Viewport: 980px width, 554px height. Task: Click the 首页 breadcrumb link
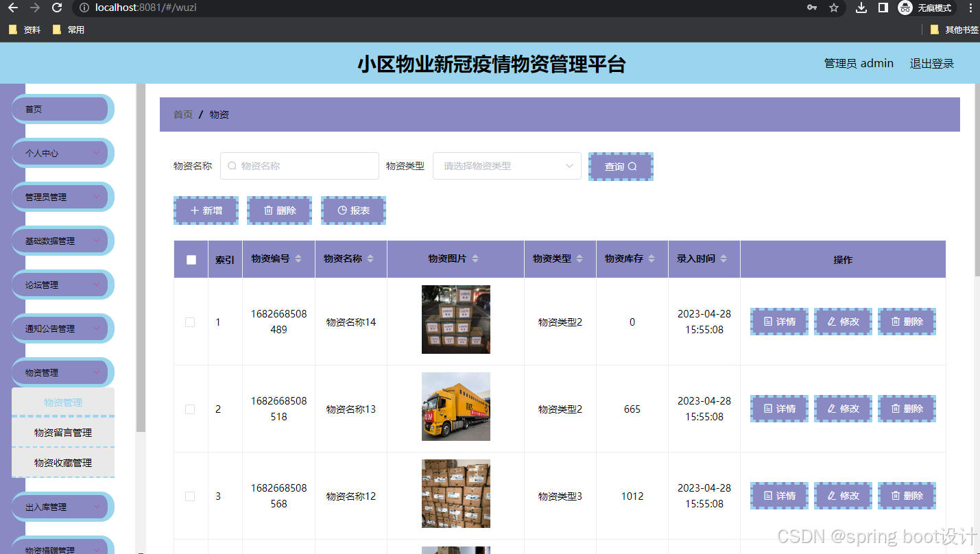click(x=183, y=115)
